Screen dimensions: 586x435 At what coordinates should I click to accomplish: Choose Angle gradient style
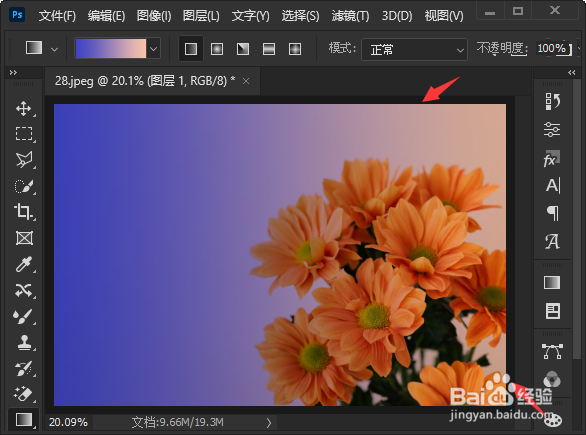(x=243, y=49)
